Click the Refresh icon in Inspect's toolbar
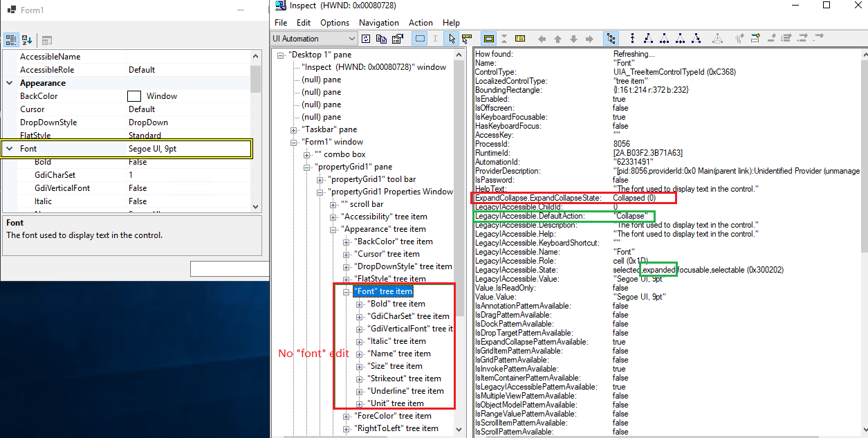Viewport: 868px width, 438px height. tap(366, 39)
